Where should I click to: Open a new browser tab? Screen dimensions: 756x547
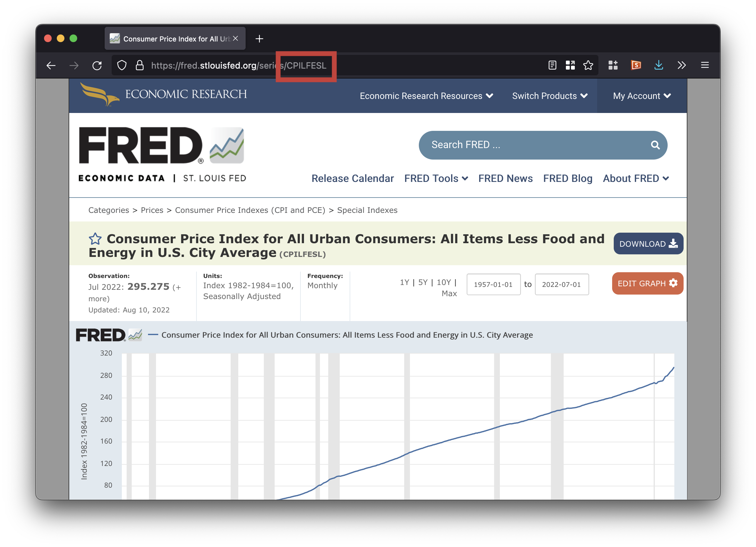(259, 39)
